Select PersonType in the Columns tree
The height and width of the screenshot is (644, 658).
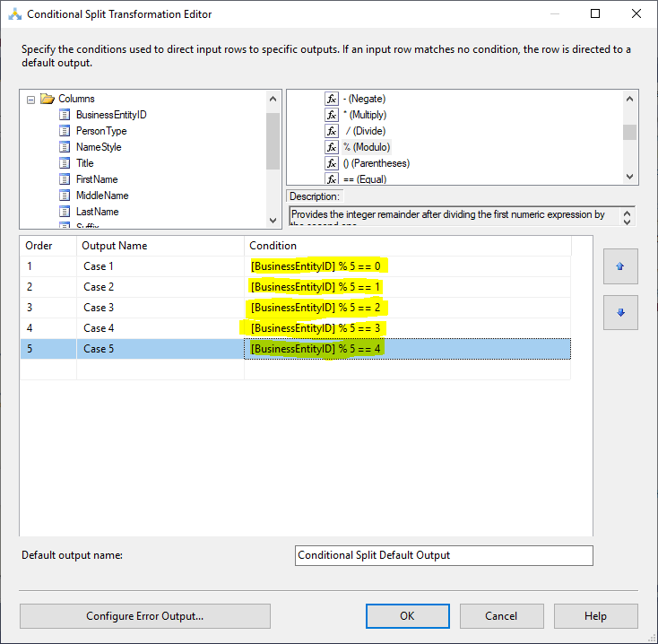coord(101,131)
